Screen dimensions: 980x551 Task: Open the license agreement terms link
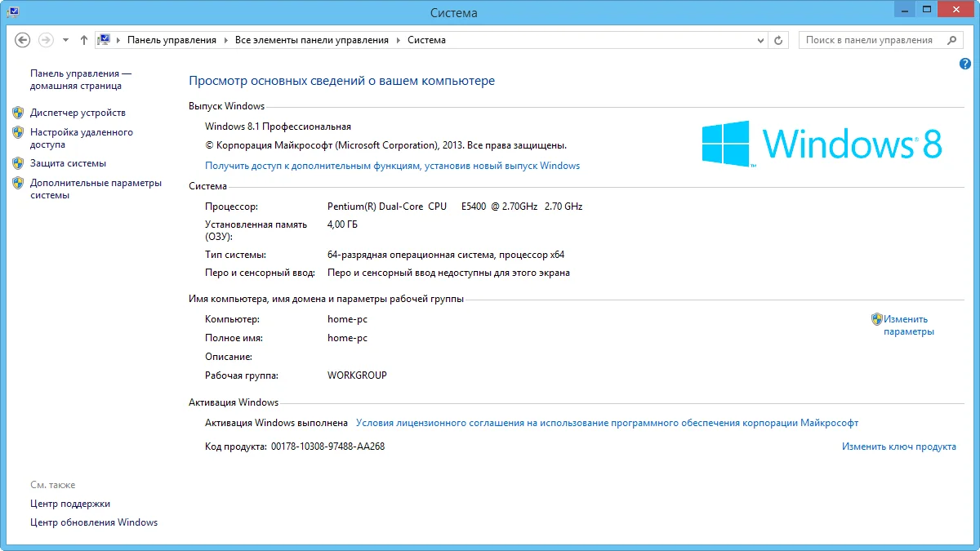click(x=607, y=423)
